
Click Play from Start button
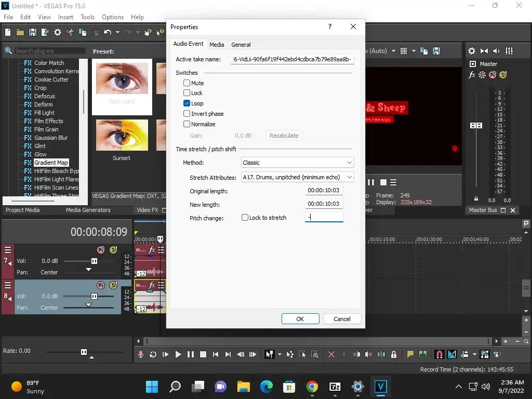click(165, 354)
